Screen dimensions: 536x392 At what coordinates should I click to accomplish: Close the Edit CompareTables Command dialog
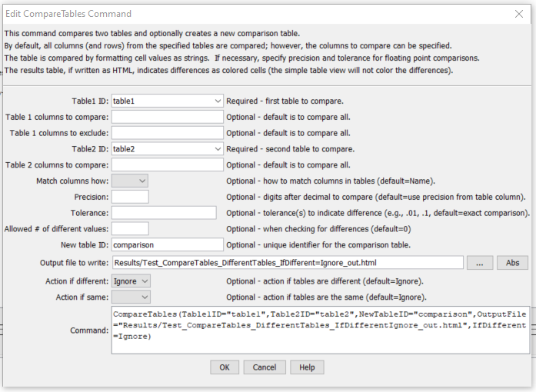(519, 14)
